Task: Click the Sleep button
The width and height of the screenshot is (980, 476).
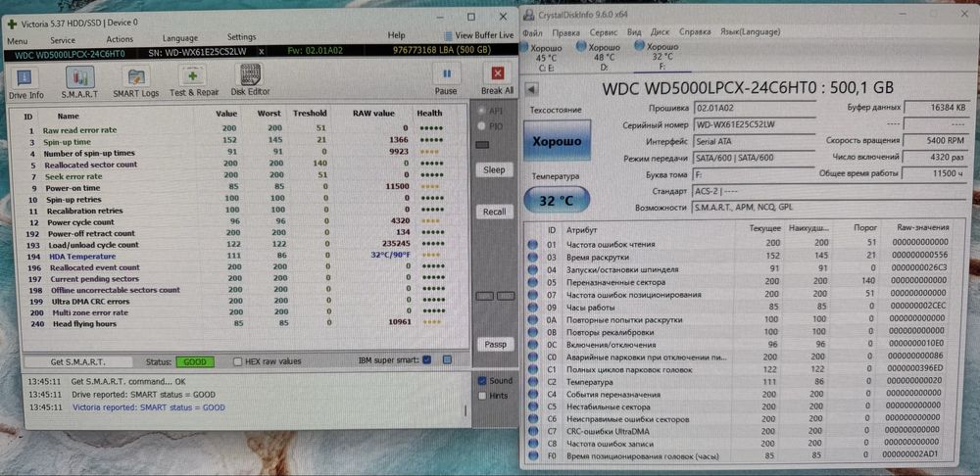Action: pyautogui.click(x=494, y=169)
